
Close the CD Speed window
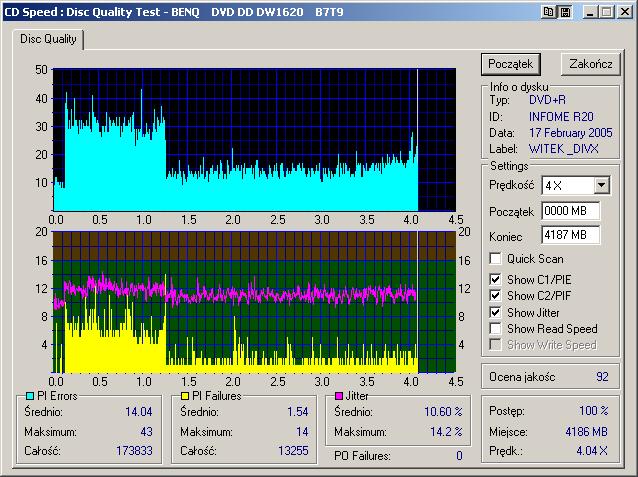coord(625,11)
